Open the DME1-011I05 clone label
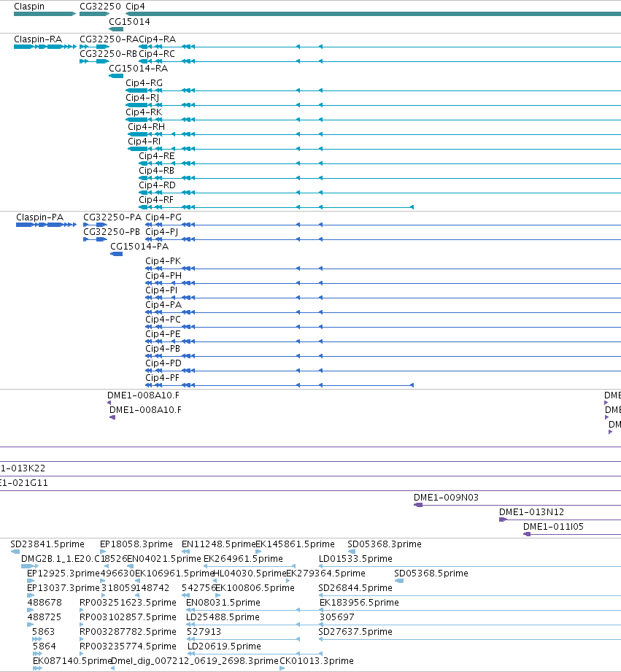The width and height of the screenshot is (621, 672). 553,527
